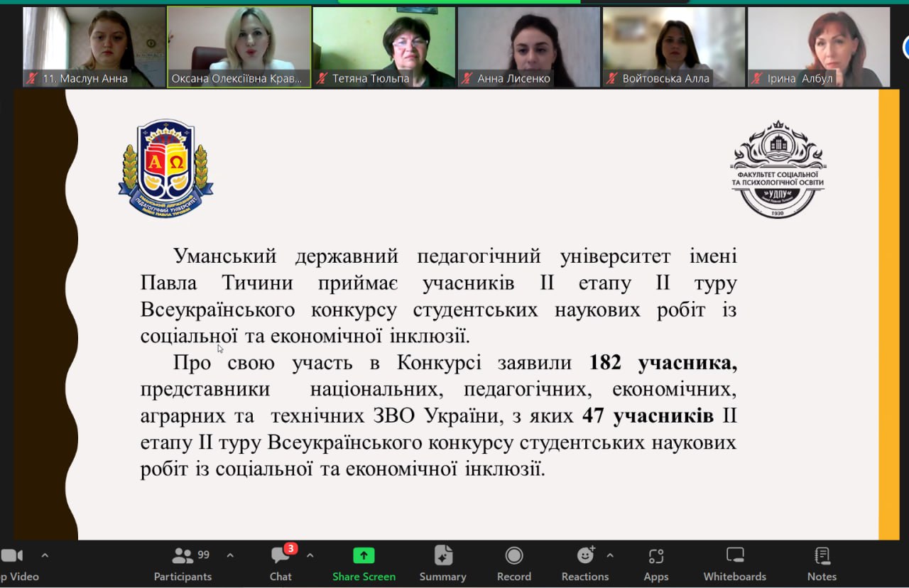Open the Chat panel
The image size is (909, 588).
[281, 564]
